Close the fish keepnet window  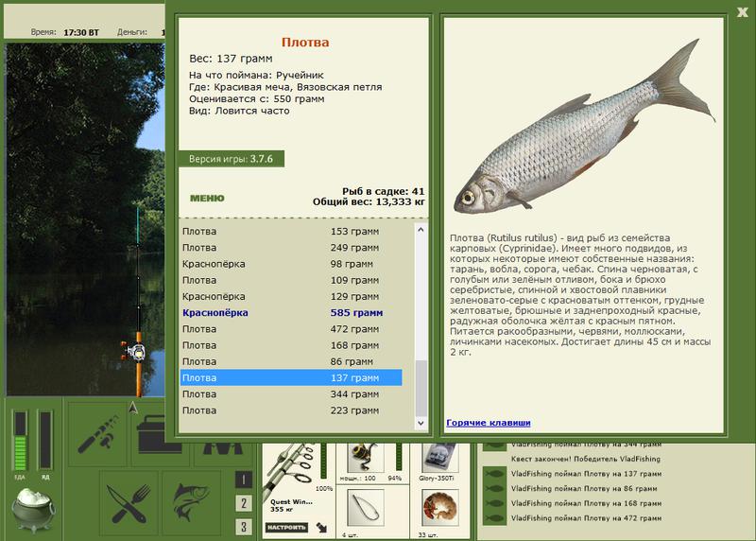coord(743,12)
